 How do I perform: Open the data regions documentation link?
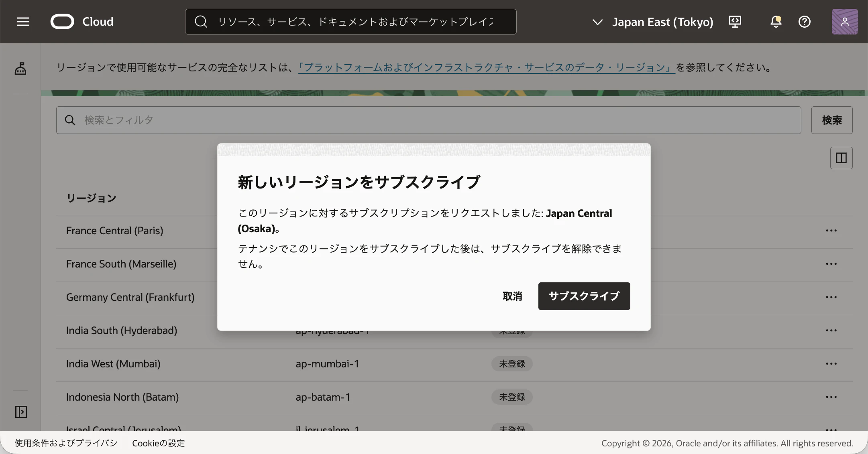(487, 67)
